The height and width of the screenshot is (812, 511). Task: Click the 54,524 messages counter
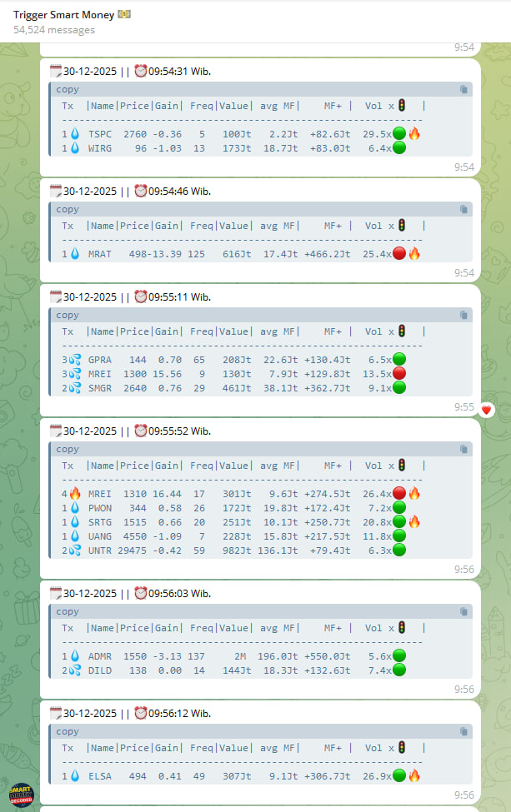[54, 30]
